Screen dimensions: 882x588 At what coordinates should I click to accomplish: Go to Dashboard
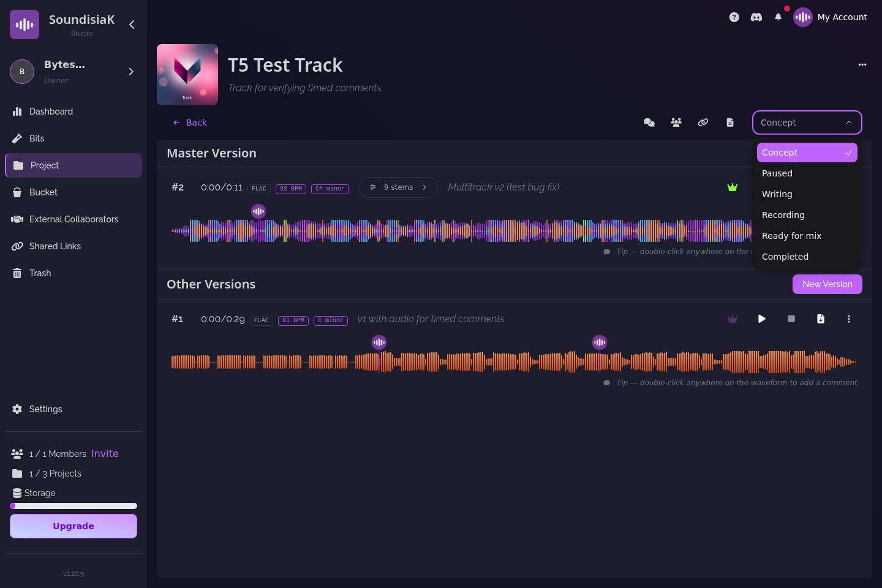[73, 111]
